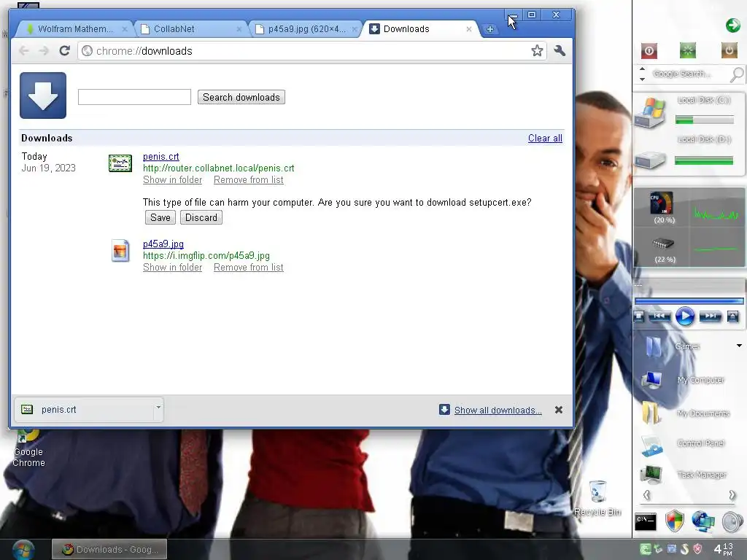Click the red shutdown icon in sidebar
747x560 pixels.
pyautogui.click(x=649, y=50)
